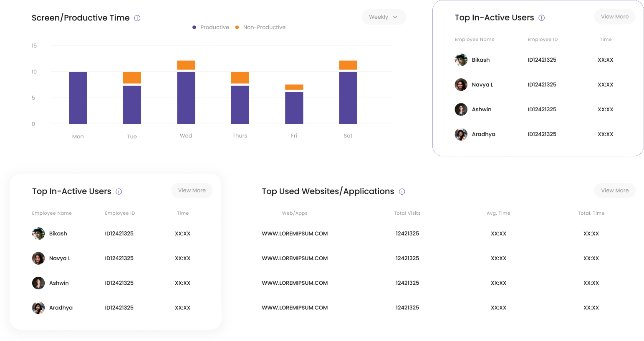Image resolution: width=644 pixels, height=341 pixels.
Task: Click info icon in purple-outlined Top In-Active Users card
Action: coord(542,18)
